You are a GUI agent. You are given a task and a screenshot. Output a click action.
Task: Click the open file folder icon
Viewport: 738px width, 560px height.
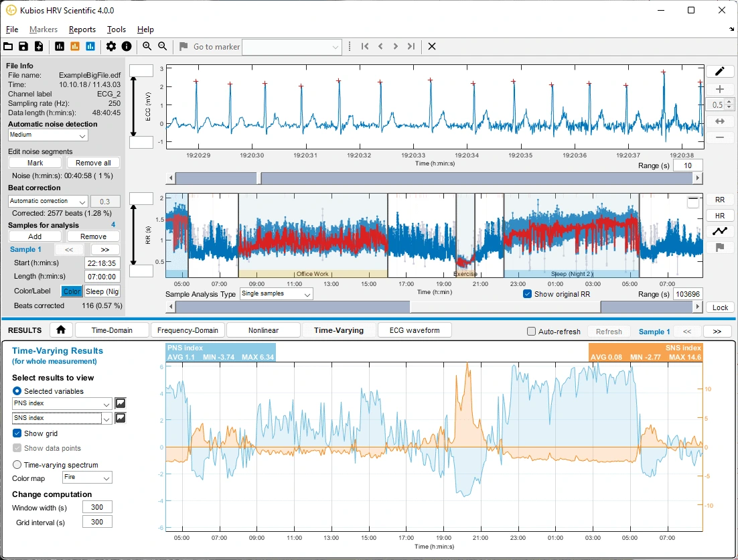(x=8, y=46)
